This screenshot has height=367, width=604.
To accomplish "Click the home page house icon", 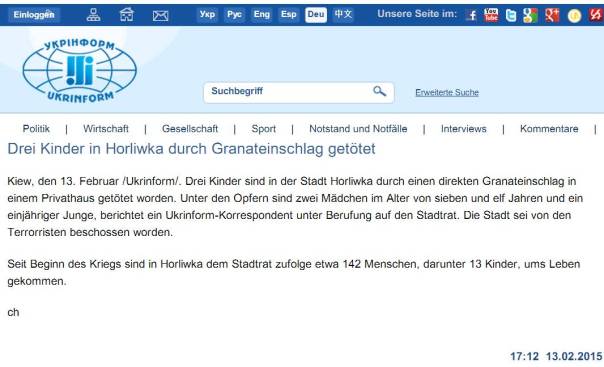I will [x=127, y=15].
